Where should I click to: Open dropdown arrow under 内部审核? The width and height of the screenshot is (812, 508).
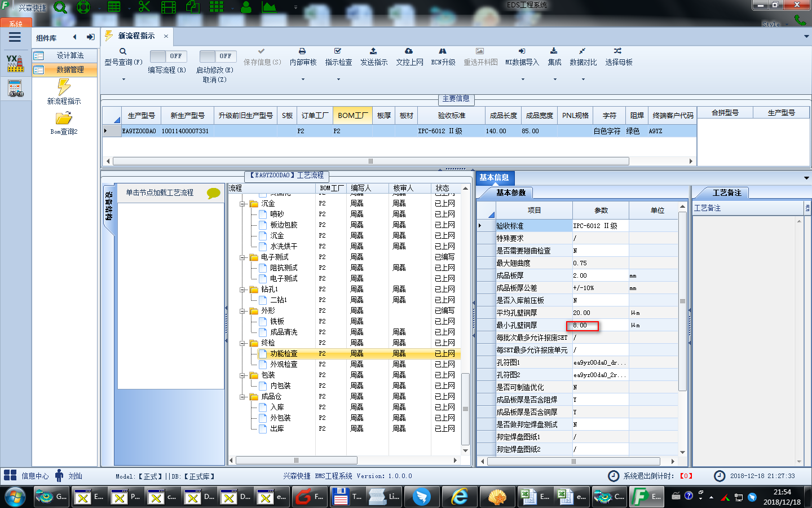pyautogui.click(x=303, y=79)
